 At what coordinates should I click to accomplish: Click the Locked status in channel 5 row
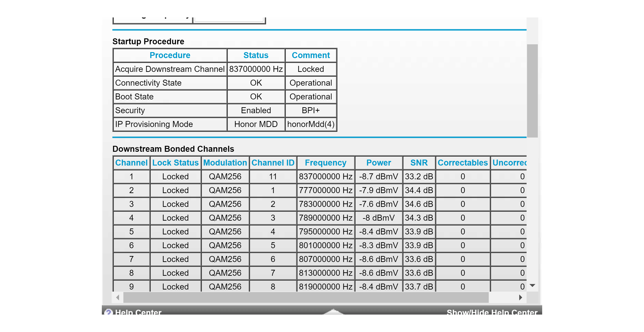(175, 232)
